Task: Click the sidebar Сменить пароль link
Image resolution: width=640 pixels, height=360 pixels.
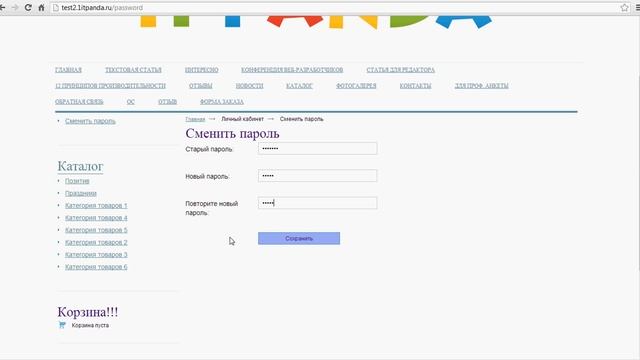Action: [90, 121]
